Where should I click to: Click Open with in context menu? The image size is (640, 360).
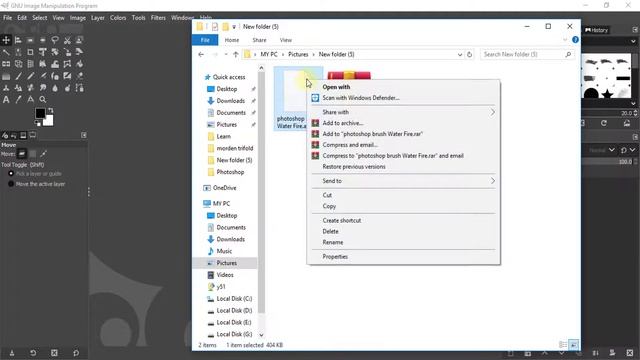(x=336, y=87)
